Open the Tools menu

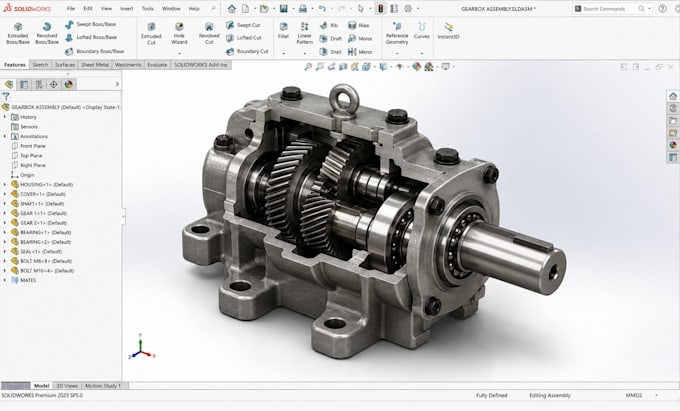pyautogui.click(x=147, y=8)
